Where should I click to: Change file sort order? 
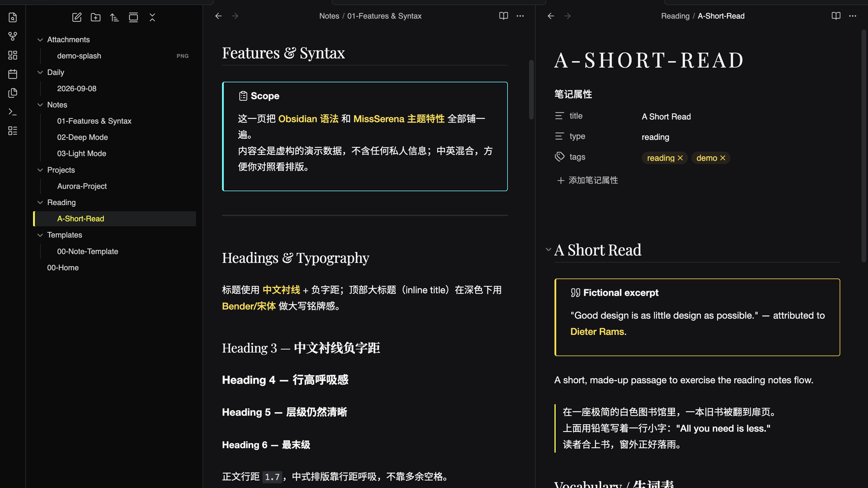(114, 17)
